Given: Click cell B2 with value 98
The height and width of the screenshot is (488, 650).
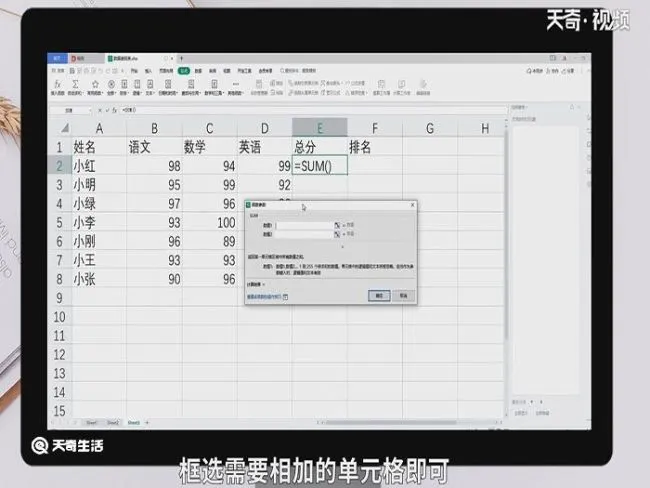Looking at the screenshot, I should pos(154,166).
